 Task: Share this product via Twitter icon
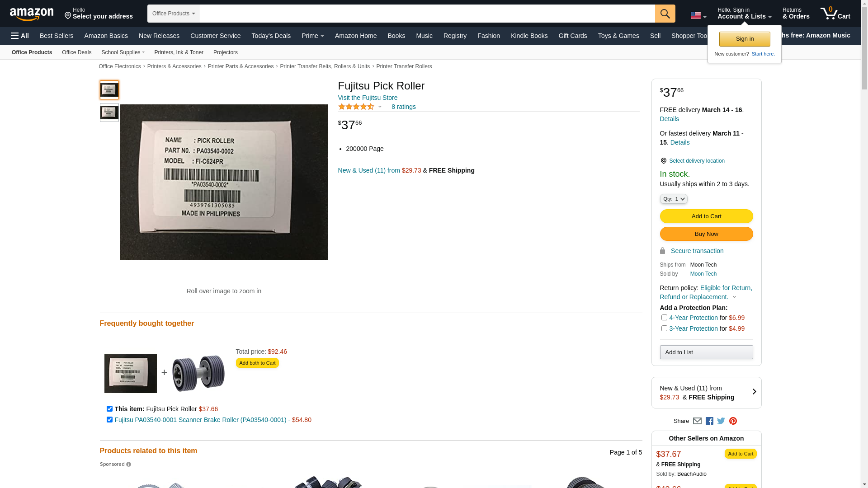721,421
